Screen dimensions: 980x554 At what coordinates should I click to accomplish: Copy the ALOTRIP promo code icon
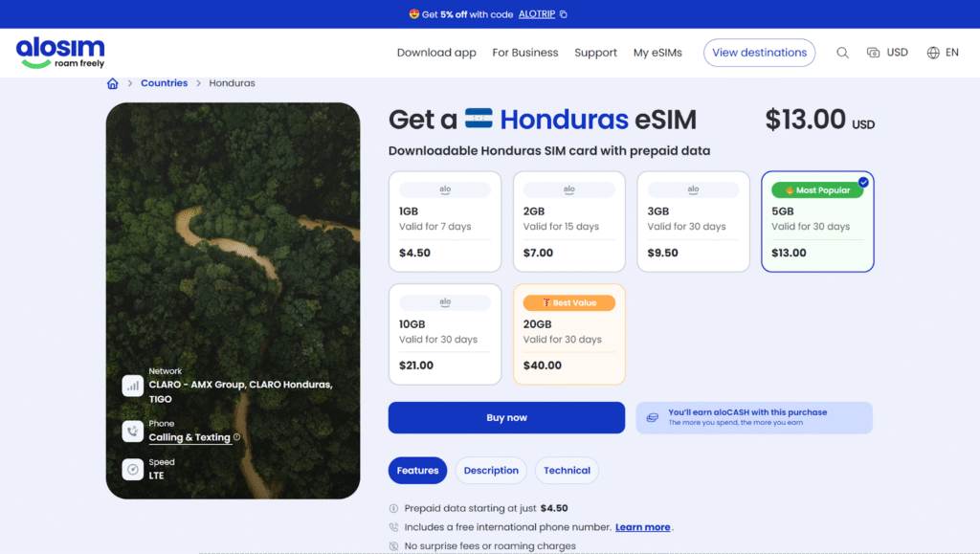click(x=563, y=14)
